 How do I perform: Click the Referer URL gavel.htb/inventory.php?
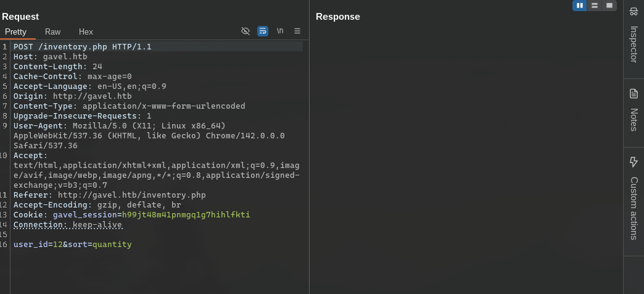[131, 195]
